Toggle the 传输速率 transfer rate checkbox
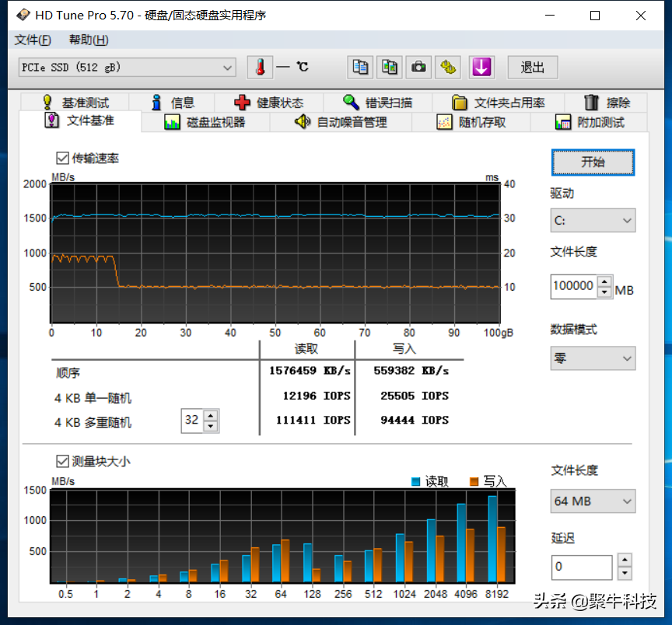The image size is (672, 625). 63,159
